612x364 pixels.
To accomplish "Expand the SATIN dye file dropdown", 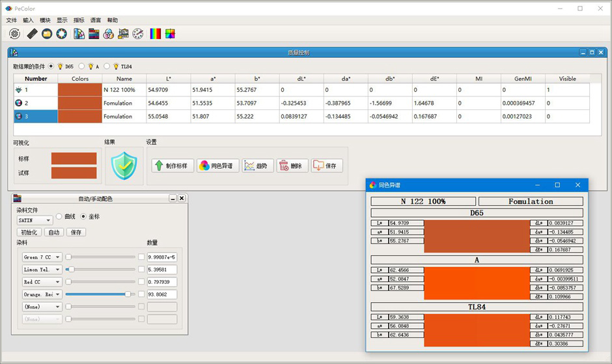I will point(35,221).
